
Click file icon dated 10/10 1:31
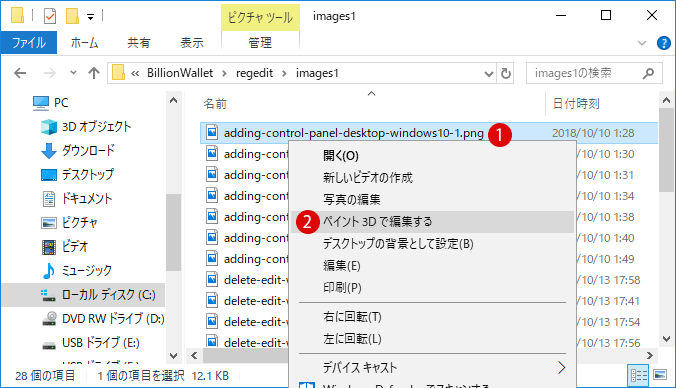(212, 175)
